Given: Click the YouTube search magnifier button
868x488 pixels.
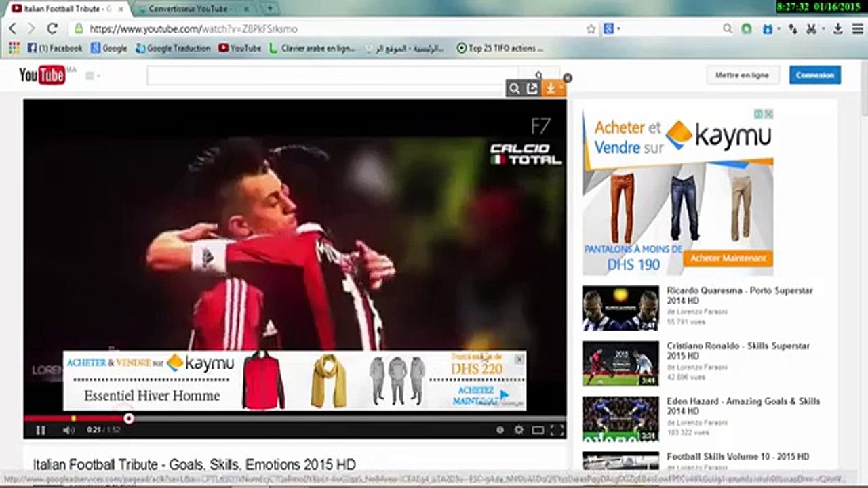Looking at the screenshot, I should coord(539,76).
